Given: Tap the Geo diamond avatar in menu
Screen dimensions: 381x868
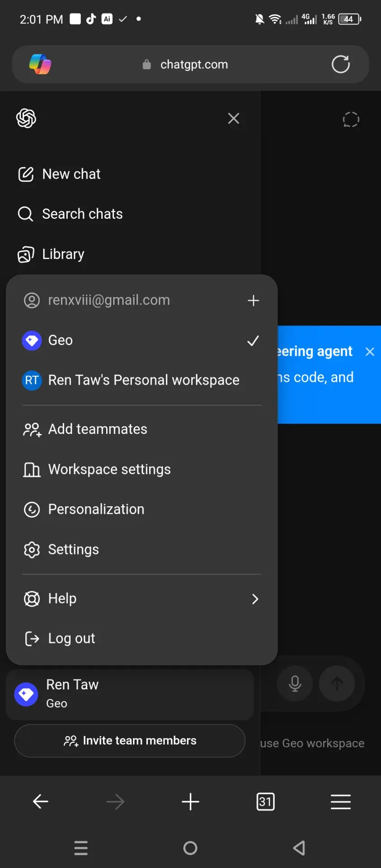Looking at the screenshot, I should pyautogui.click(x=32, y=340).
